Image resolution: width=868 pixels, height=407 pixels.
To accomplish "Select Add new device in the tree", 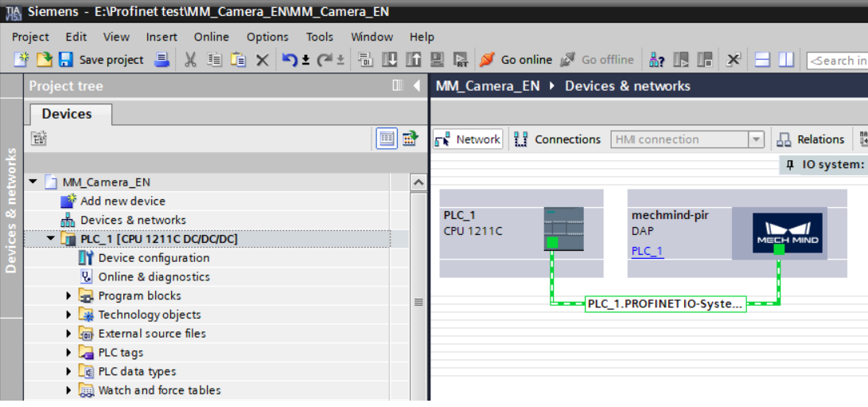I will (123, 201).
